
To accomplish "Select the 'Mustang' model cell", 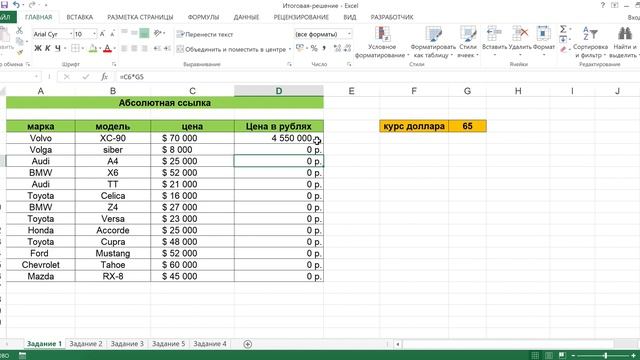I will 113,253.
